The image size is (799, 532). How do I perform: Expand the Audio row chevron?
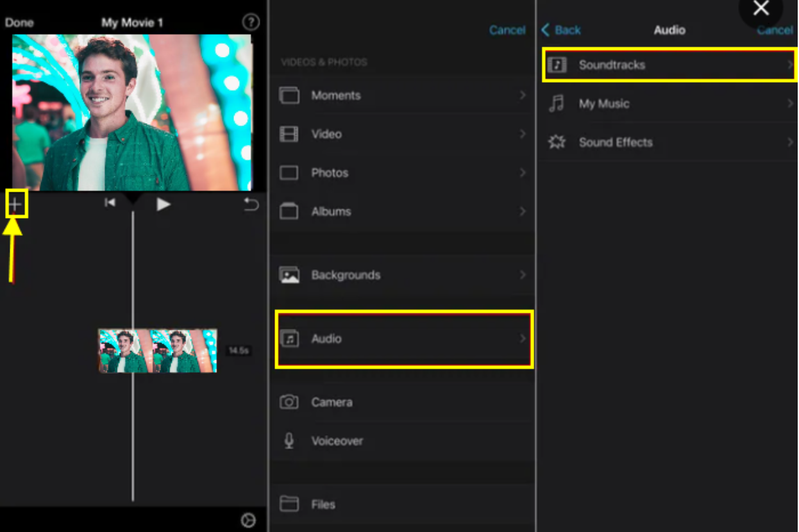pyautogui.click(x=523, y=338)
